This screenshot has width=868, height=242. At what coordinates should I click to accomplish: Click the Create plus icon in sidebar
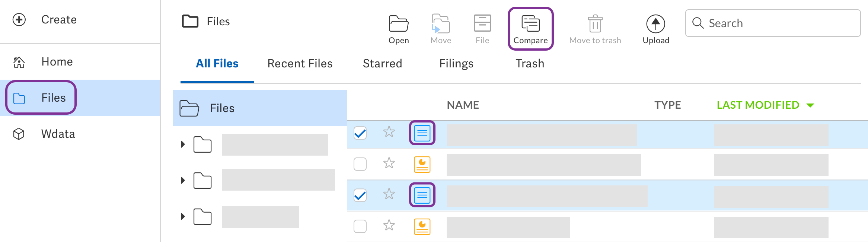(19, 19)
